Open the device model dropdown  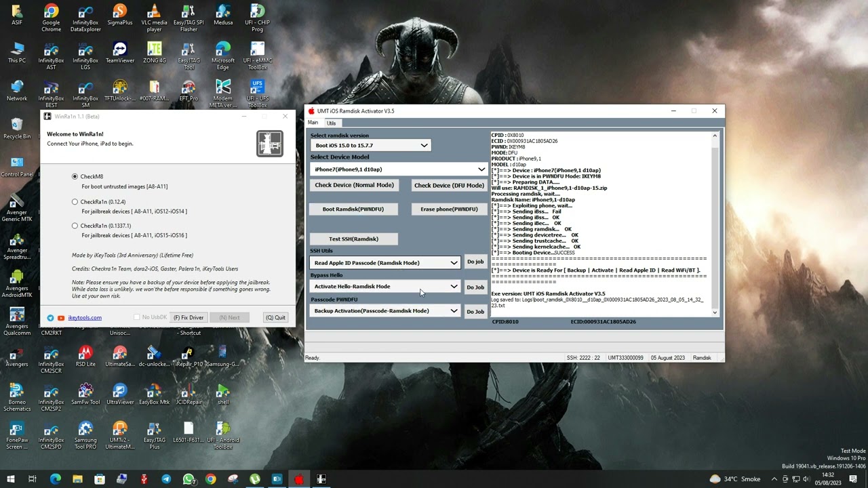399,169
